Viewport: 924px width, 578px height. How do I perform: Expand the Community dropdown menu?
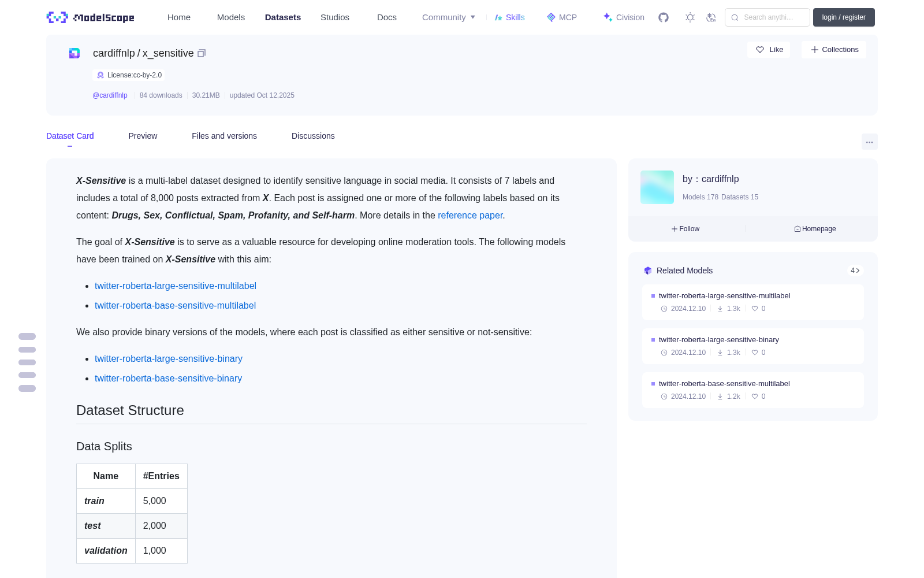pyautogui.click(x=449, y=17)
